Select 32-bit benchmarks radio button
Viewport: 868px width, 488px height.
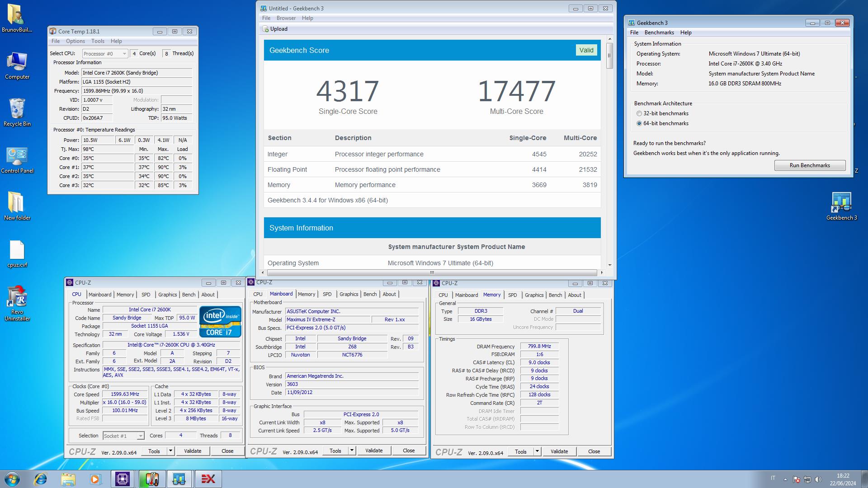(x=639, y=113)
